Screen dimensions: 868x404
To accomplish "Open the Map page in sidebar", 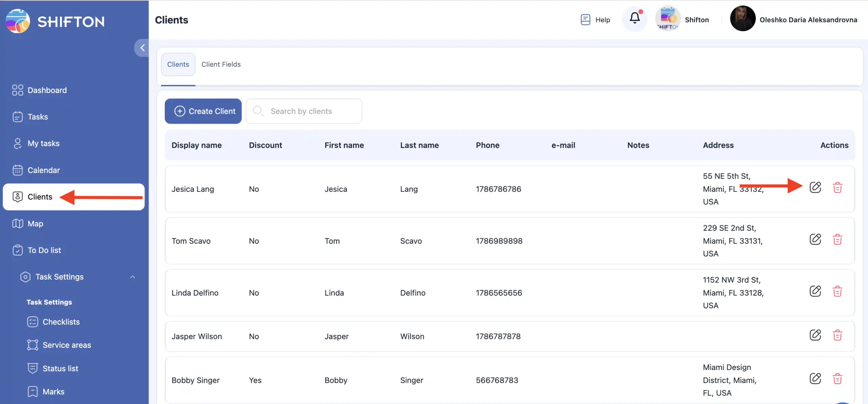I will 35,224.
